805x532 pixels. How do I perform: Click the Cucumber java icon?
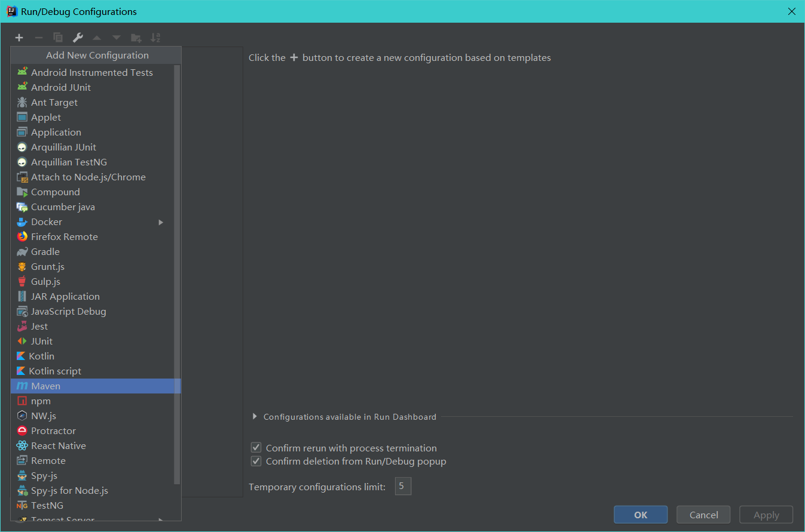[x=22, y=207]
